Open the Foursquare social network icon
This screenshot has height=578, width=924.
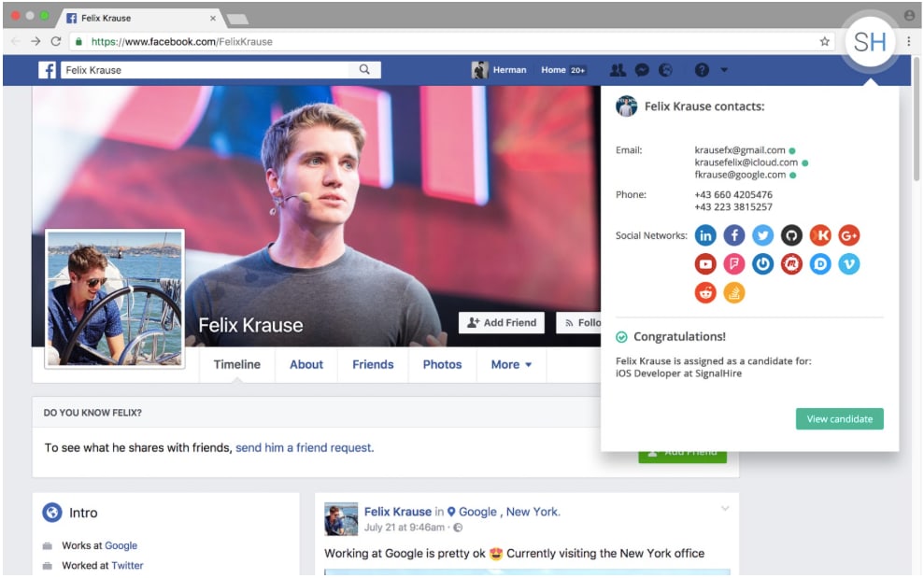(x=734, y=264)
